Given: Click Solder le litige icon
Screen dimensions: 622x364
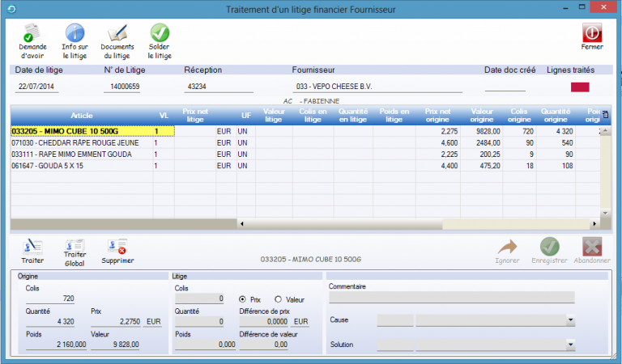Looking at the screenshot, I should 160,34.
